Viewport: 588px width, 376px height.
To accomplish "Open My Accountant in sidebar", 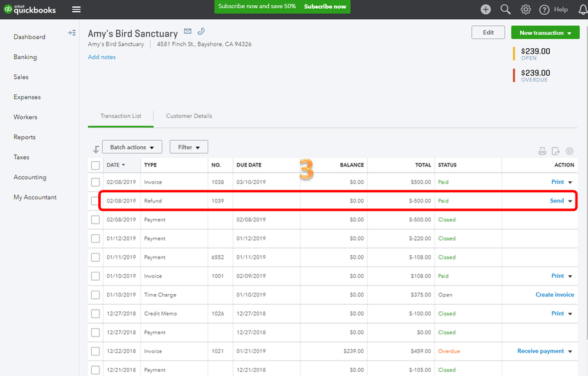I will 35,197.
